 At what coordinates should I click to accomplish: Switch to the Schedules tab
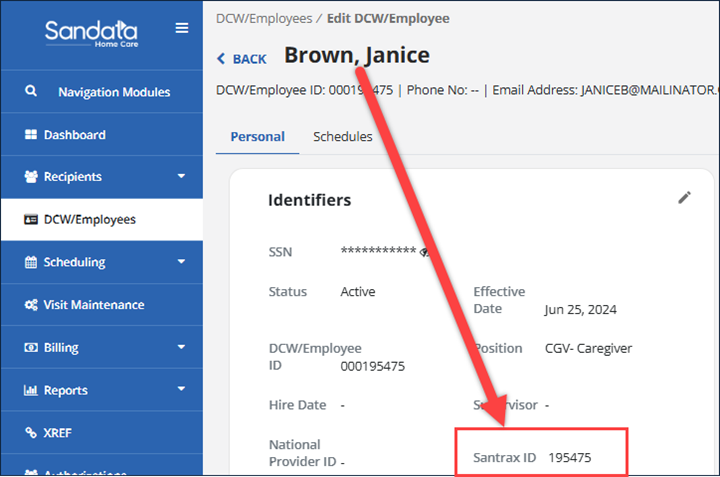pos(342,137)
